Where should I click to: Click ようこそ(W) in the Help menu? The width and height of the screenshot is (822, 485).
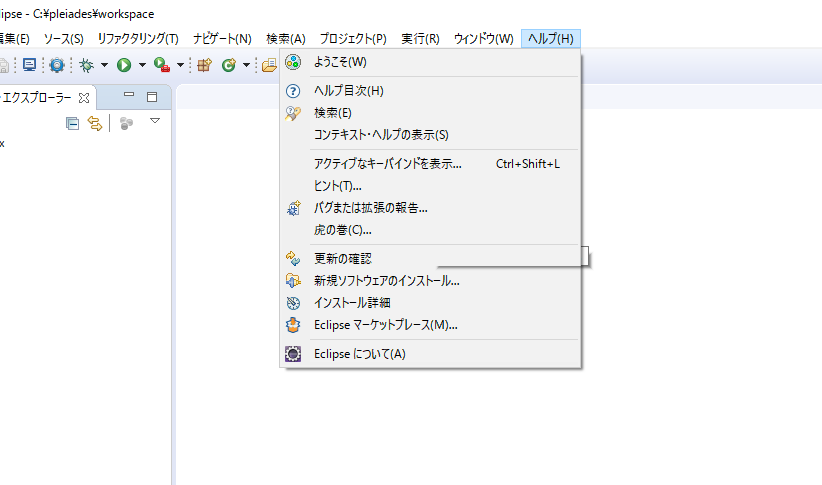coord(340,62)
